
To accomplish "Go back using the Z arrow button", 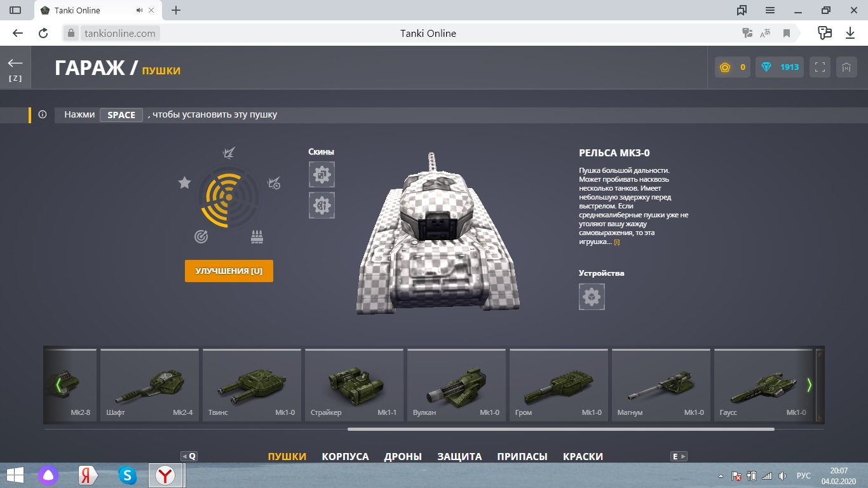I will 15,67.
